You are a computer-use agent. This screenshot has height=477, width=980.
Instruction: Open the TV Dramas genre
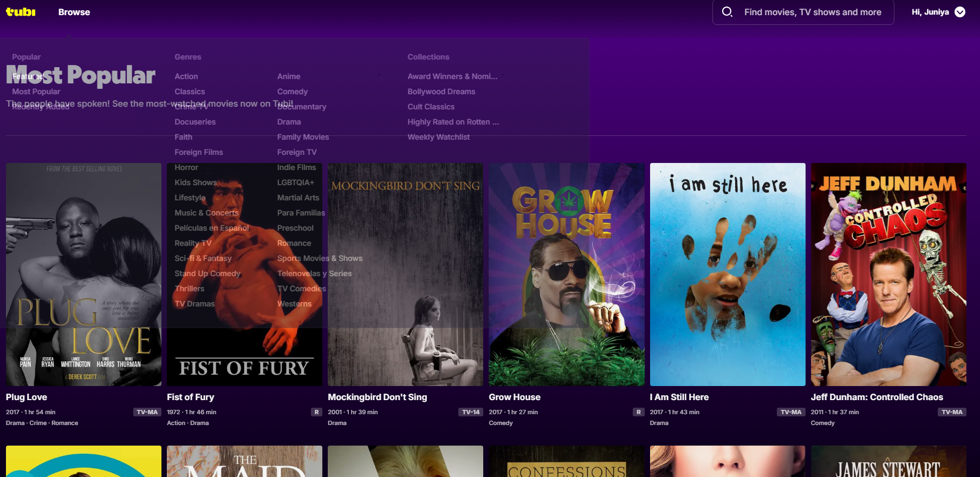coord(194,304)
